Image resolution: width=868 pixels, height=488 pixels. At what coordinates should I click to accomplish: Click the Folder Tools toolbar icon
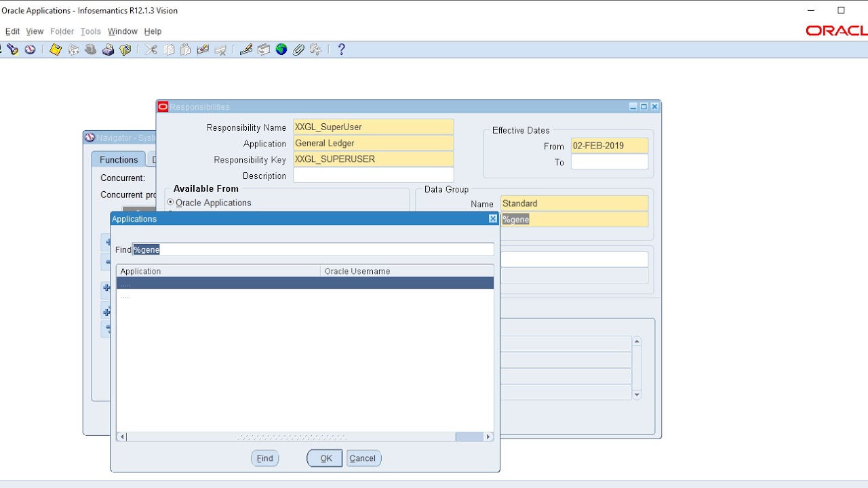tap(316, 49)
